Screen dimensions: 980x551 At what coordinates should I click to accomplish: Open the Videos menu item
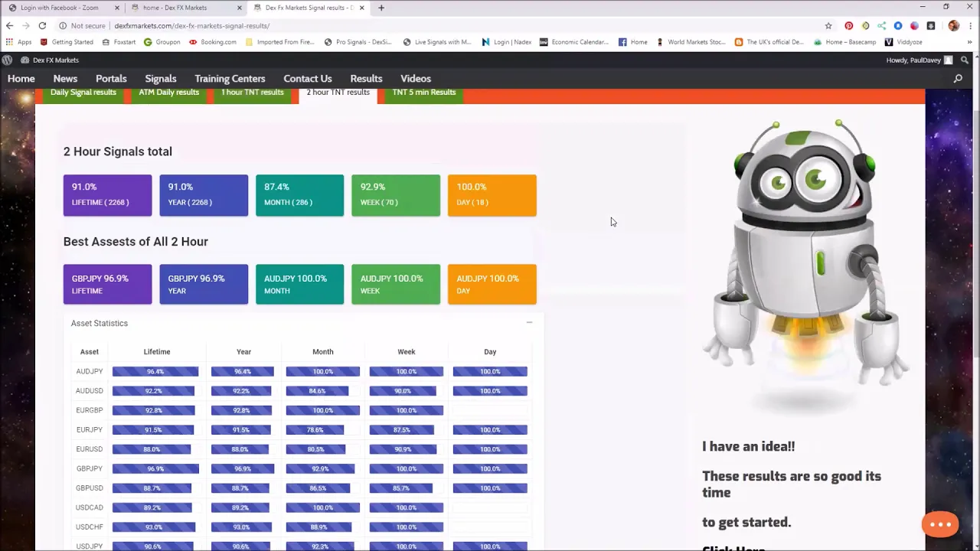click(x=416, y=79)
